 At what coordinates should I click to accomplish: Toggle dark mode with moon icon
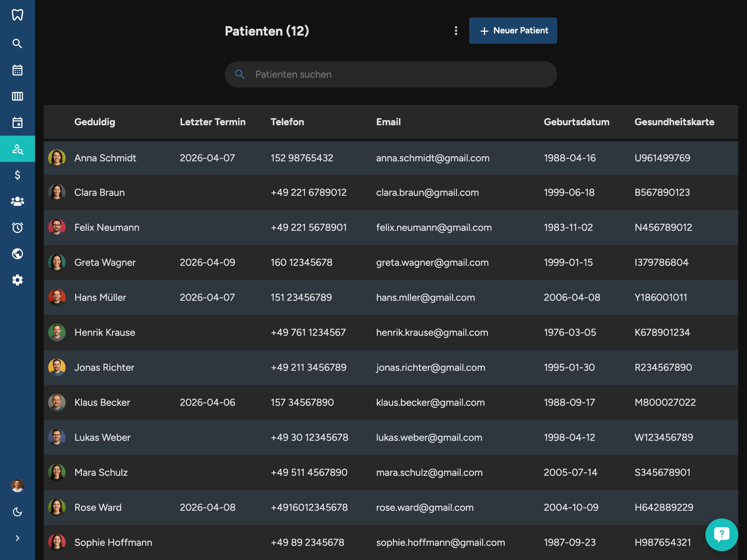pos(17,512)
